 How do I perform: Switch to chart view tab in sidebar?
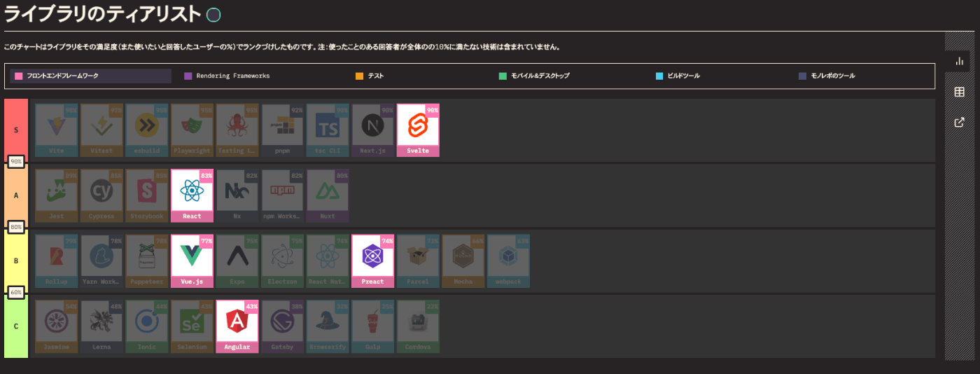(960, 62)
